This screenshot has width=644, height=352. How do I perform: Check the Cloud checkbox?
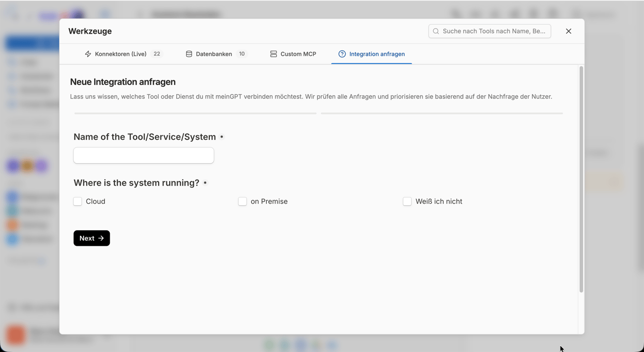tap(77, 201)
